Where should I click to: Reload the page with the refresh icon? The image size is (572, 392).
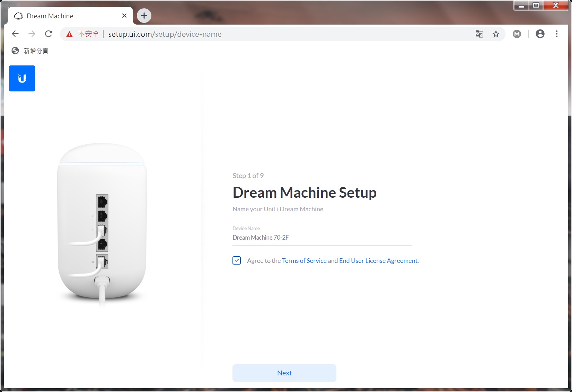[49, 34]
